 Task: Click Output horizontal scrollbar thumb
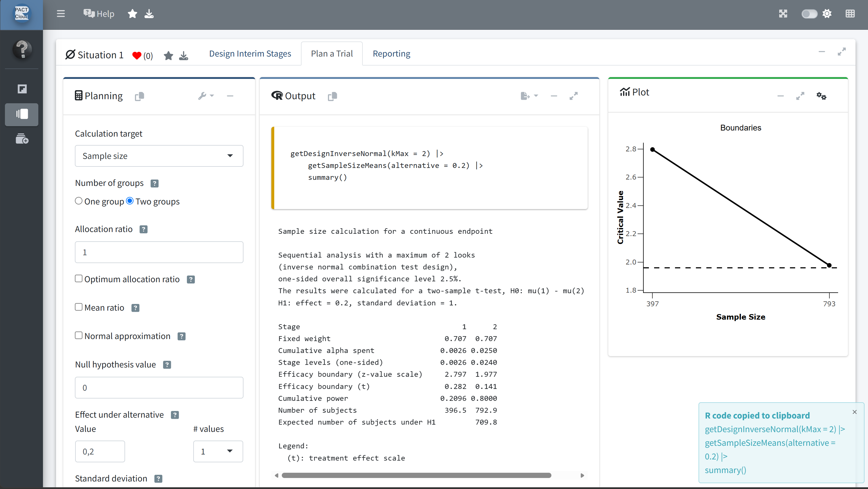pos(416,476)
